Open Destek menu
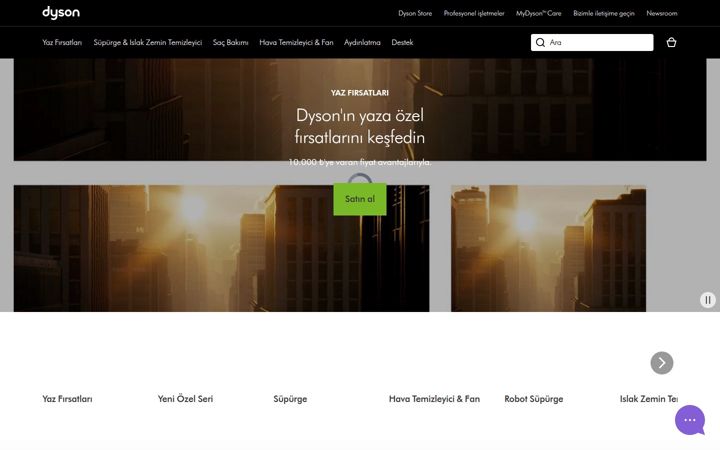 tap(402, 42)
